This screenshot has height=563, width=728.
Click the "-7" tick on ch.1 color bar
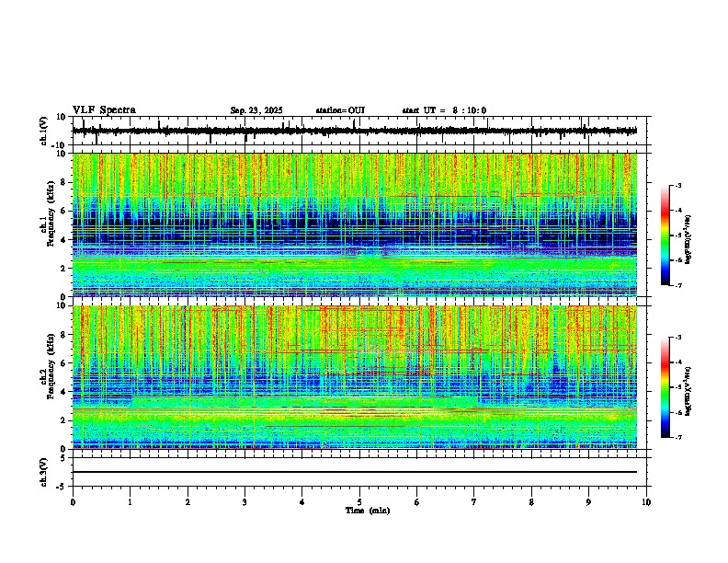tap(677, 286)
